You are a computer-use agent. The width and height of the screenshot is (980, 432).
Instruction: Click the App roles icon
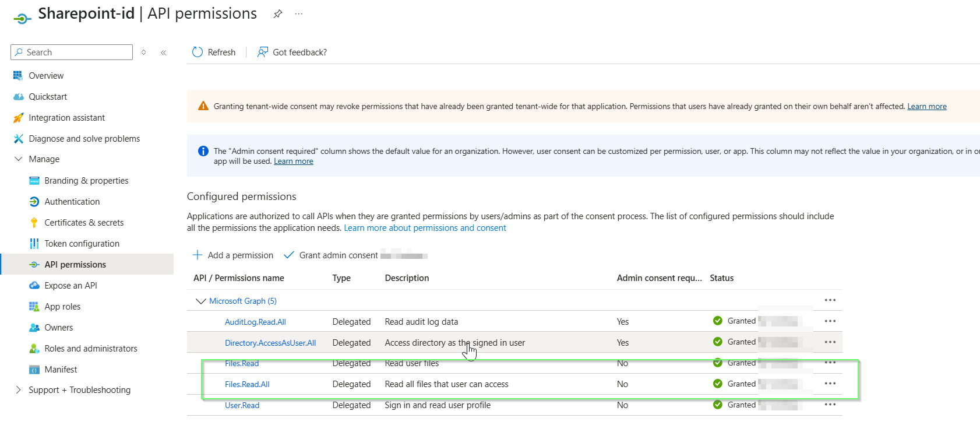pyautogui.click(x=34, y=307)
